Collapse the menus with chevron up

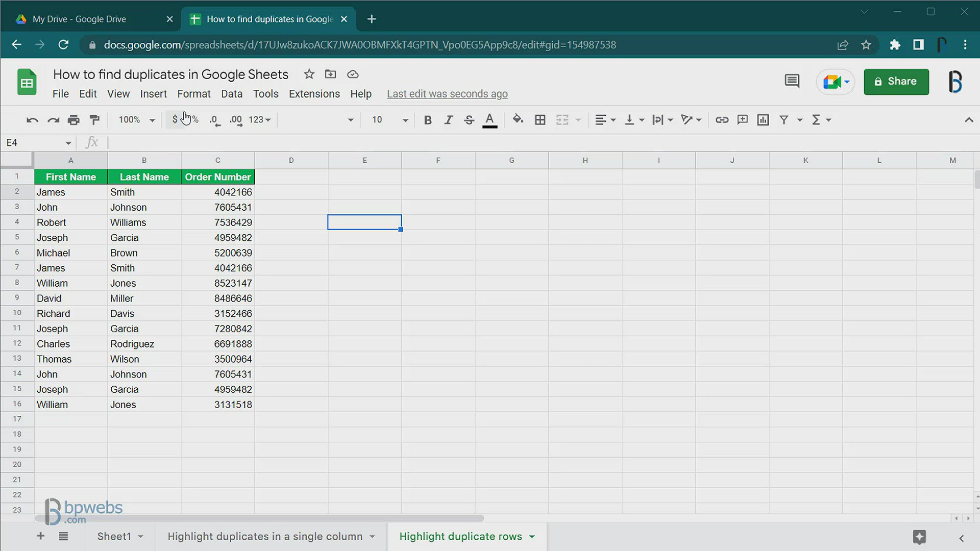point(969,120)
